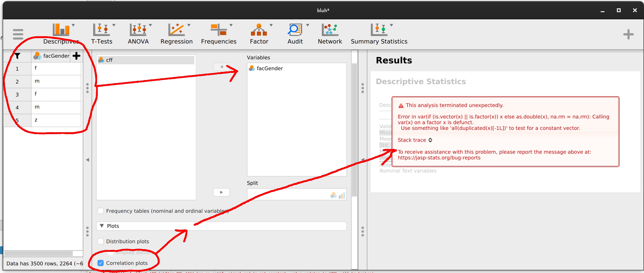Enable the Frequency tables checkbox
This screenshot has width=644, height=273.
click(x=100, y=211)
